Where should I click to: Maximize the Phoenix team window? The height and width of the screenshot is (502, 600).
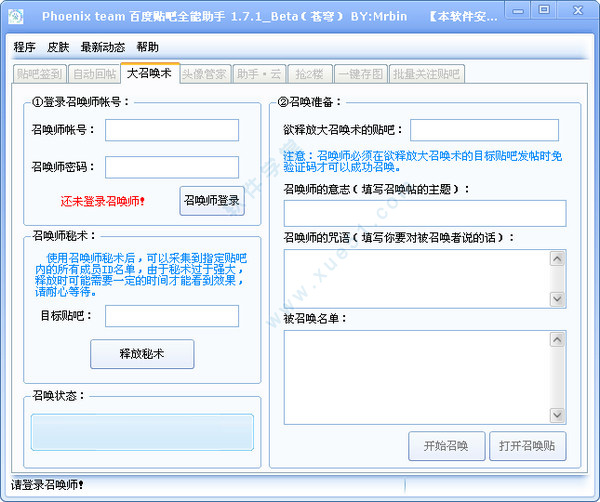coord(544,10)
